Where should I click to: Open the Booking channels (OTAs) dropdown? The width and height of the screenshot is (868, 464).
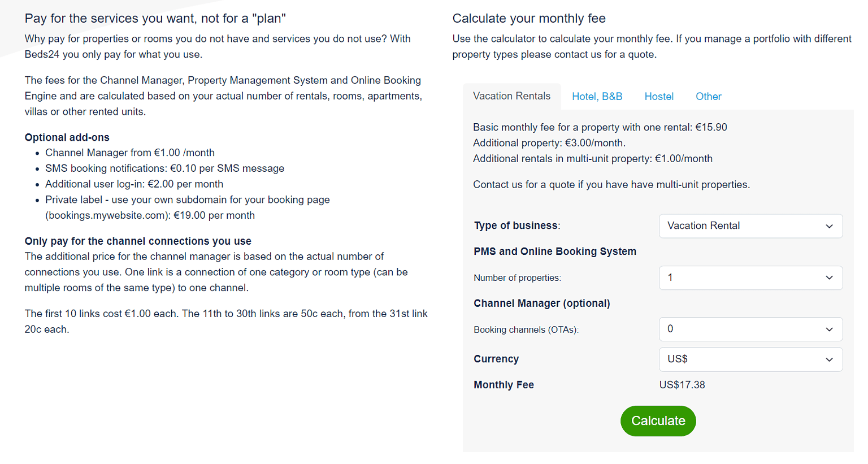tap(750, 329)
